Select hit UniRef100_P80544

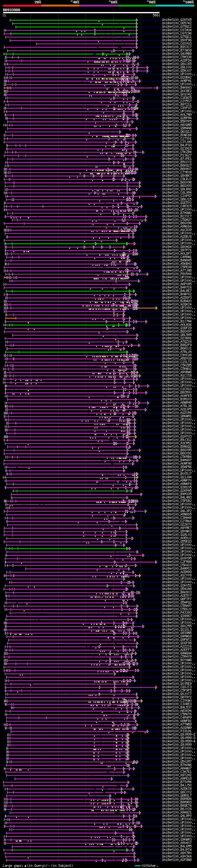(x=177, y=274)
